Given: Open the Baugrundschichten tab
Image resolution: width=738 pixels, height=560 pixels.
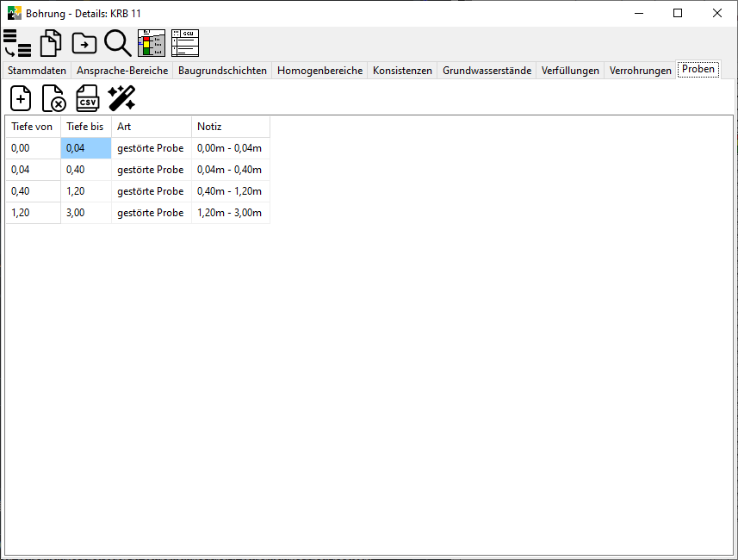Looking at the screenshot, I should tap(223, 71).
